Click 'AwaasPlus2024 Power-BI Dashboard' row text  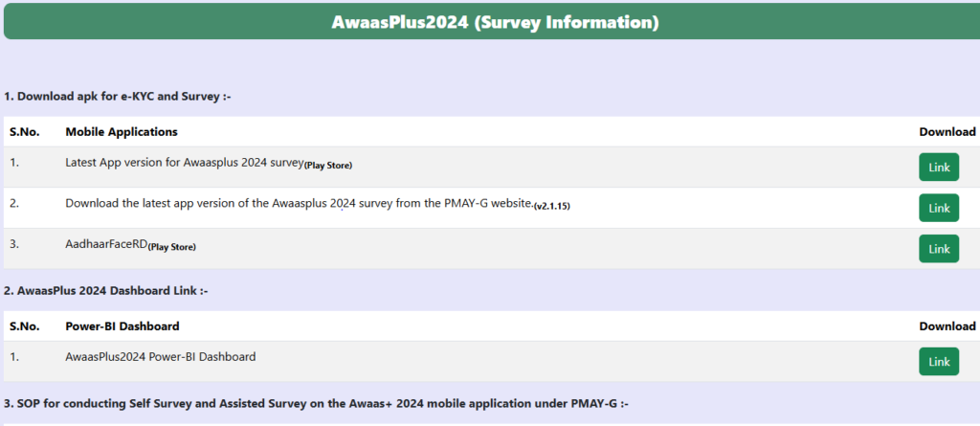(161, 357)
